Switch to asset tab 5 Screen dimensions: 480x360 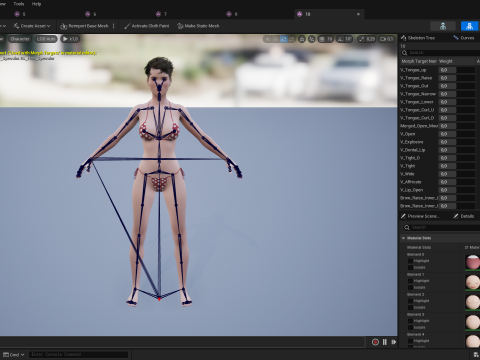(20, 14)
